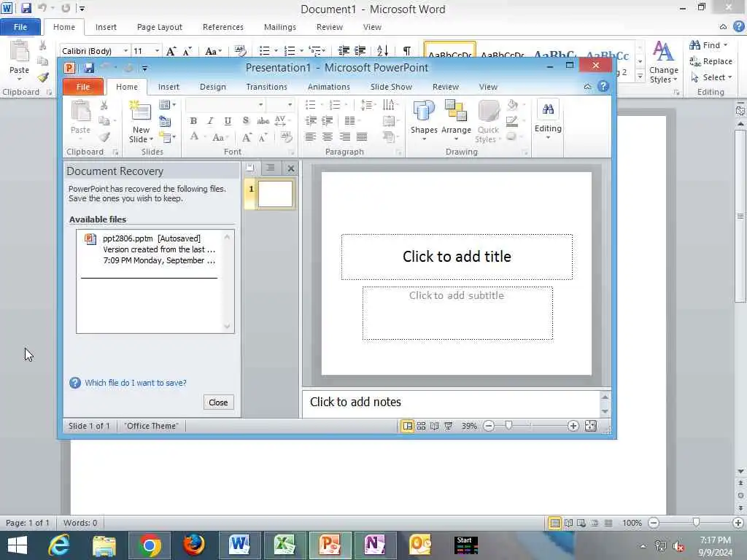Fit slide to current window
Screen dimensions: 747x560
pos(591,426)
